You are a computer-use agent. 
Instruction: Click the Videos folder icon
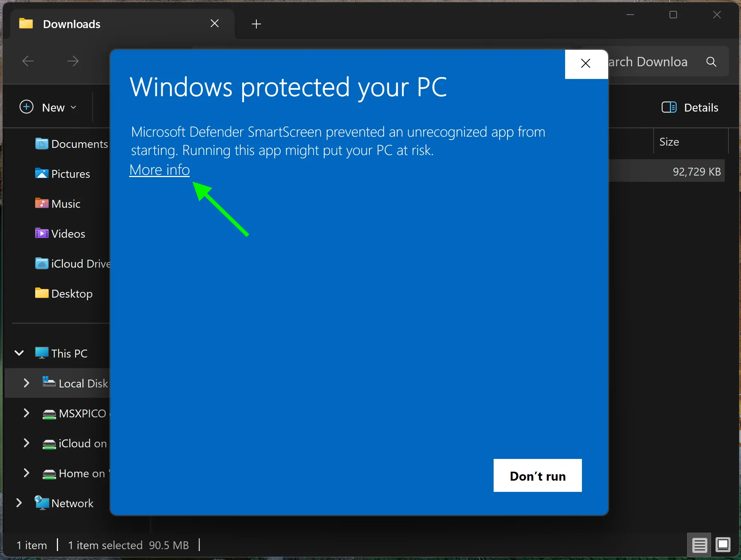[x=42, y=233]
